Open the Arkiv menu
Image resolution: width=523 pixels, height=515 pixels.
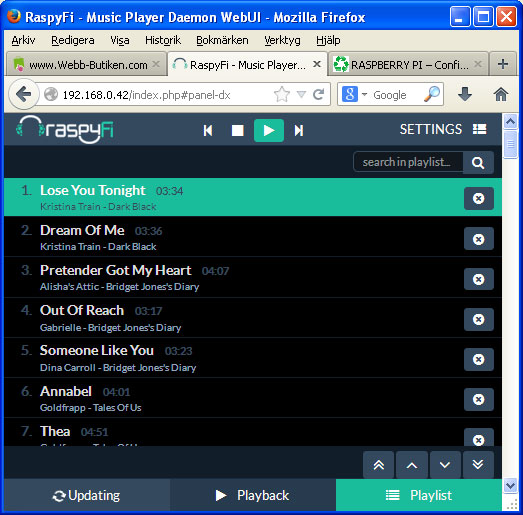[x=23, y=40]
